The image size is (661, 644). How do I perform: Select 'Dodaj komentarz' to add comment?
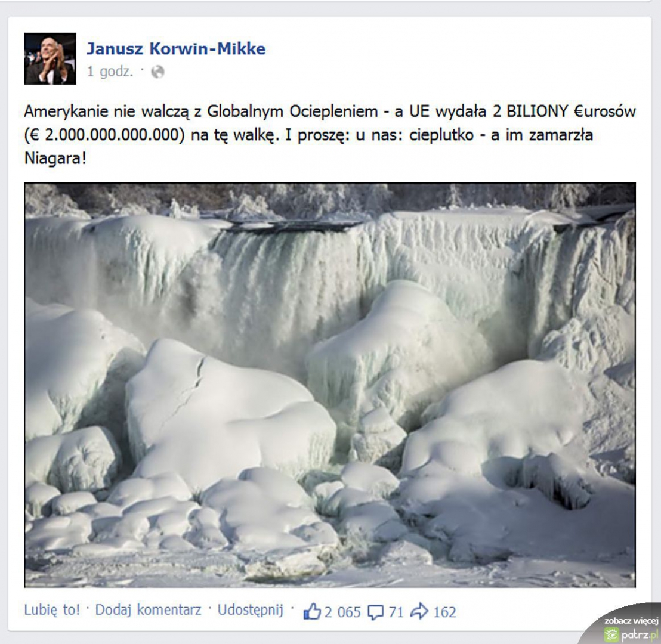click(x=149, y=610)
